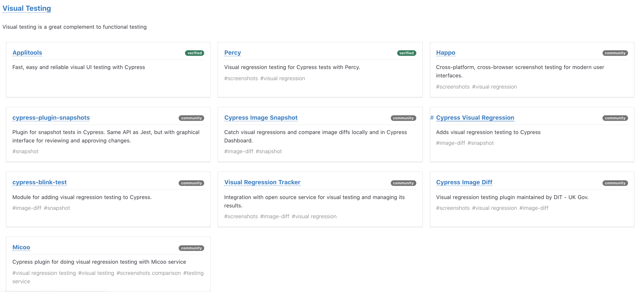Screen dimensions: 644x292
Task: Open the Cypress Visual Regression link
Action: pyautogui.click(x=475, y=118)
